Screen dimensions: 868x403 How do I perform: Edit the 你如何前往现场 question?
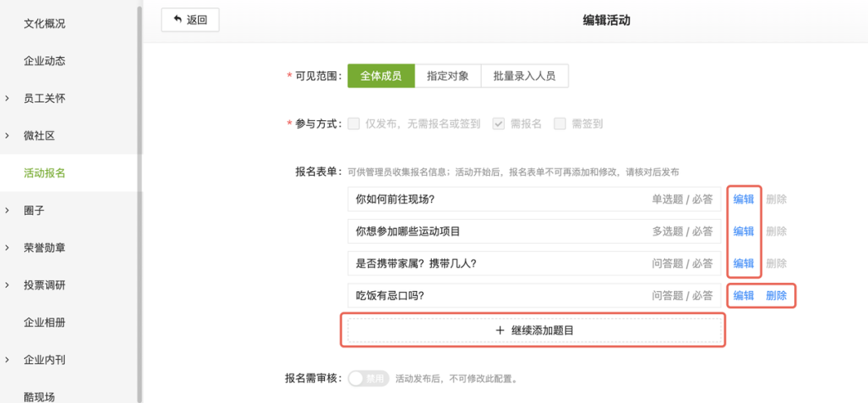[x=744, y=199]
